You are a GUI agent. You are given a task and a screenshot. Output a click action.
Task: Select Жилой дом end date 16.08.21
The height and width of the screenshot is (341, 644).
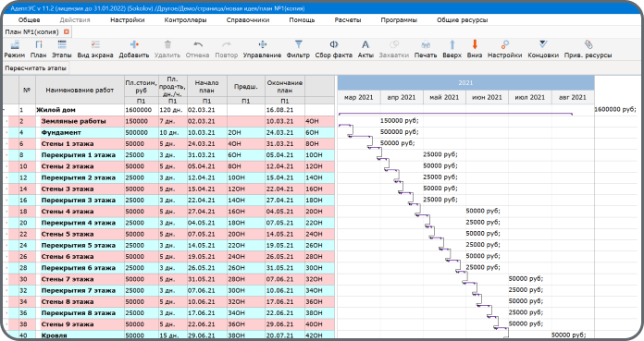(x=285, y=110)
